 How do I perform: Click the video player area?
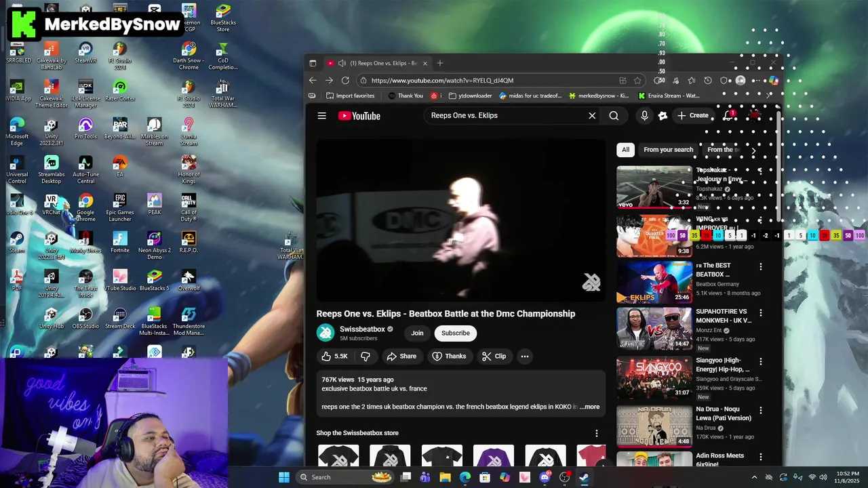[460, 220]
